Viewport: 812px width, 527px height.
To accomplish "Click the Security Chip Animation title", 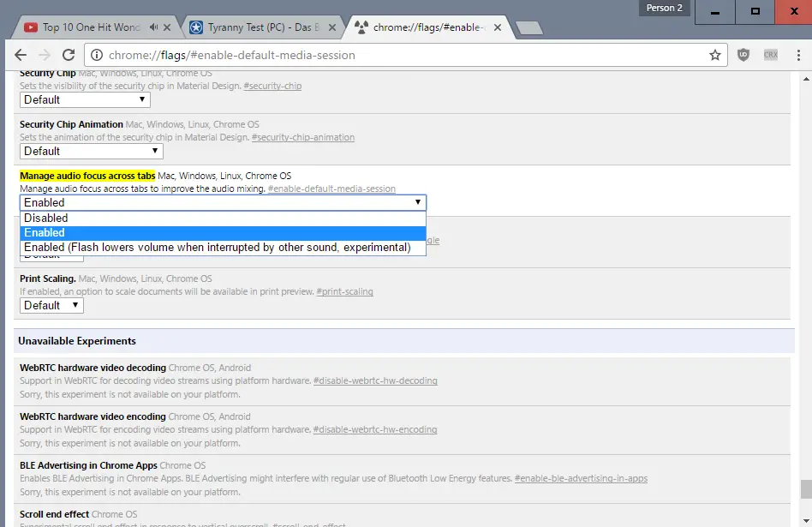I will 71,124.
